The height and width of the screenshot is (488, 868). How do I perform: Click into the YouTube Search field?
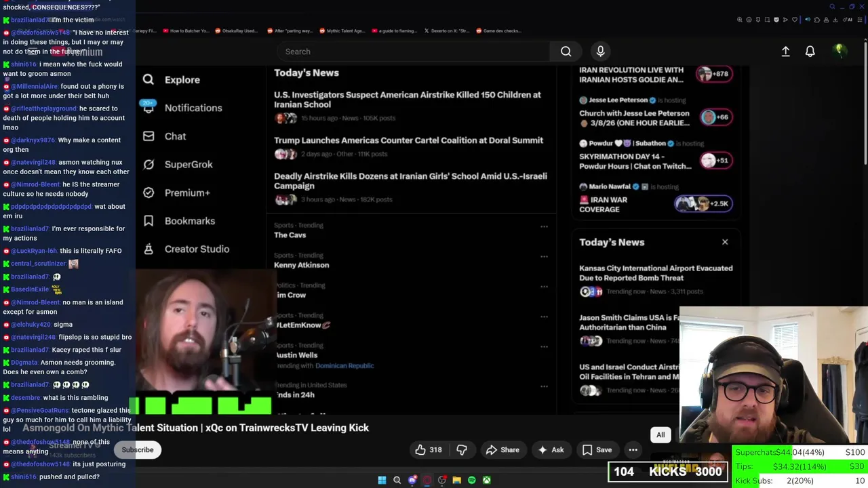click(x=414, y=52)
